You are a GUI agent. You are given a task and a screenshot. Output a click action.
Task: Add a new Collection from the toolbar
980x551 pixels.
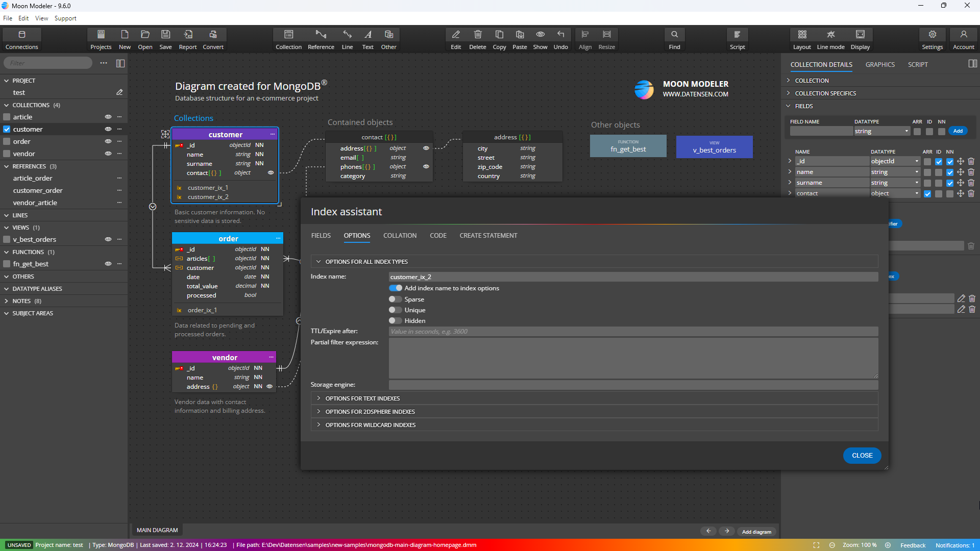pos(288,39)
